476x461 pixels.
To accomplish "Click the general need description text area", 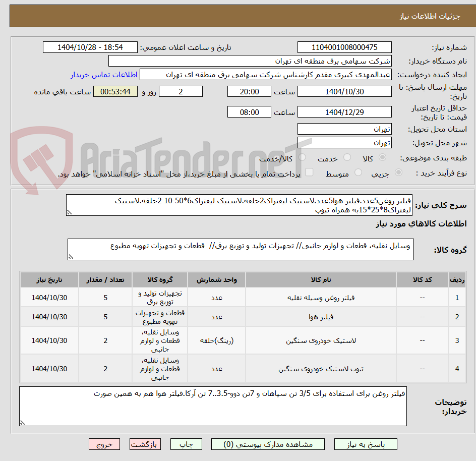I will tap(239, 205).
